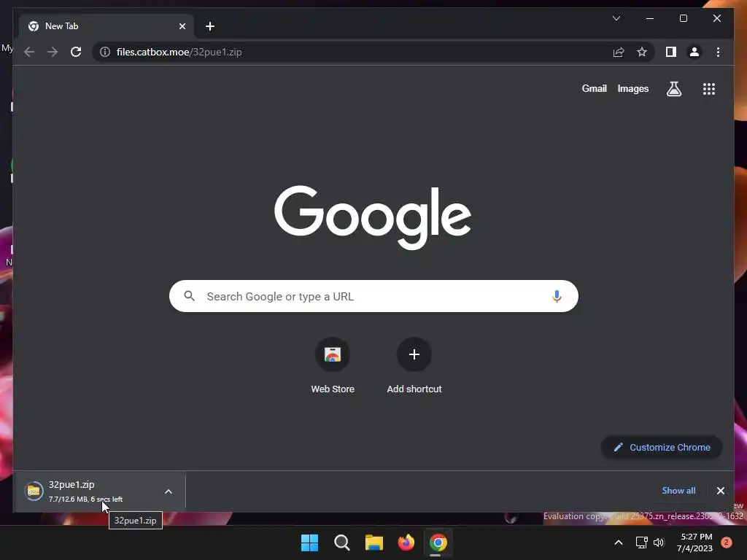The width and height of the screenshot is (747, 560).
Task: Click Customize Chrome button
Action: pos(662,447)
